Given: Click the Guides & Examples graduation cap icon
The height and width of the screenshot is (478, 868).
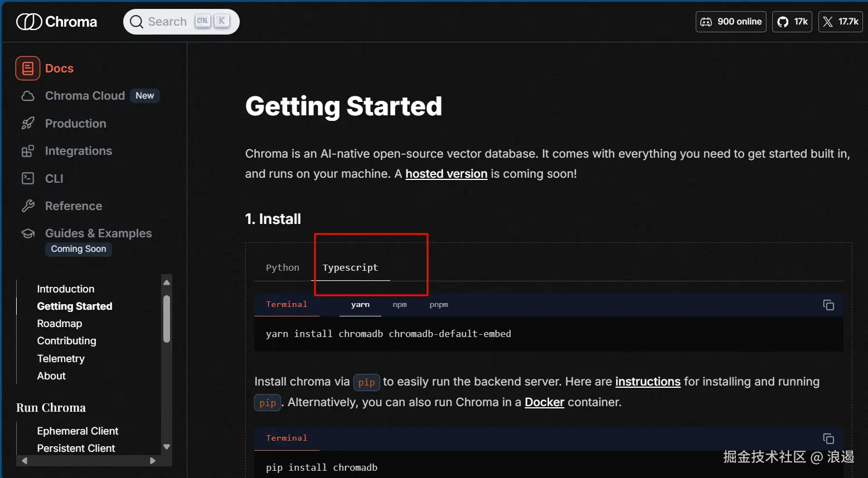Looking at the screenshot, I should click(x=28, y=233).
